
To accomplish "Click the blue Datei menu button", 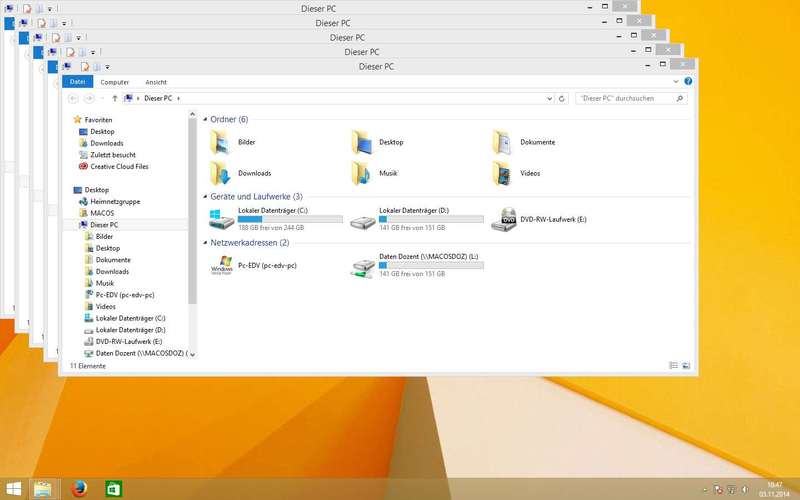I will click(77, 82).
